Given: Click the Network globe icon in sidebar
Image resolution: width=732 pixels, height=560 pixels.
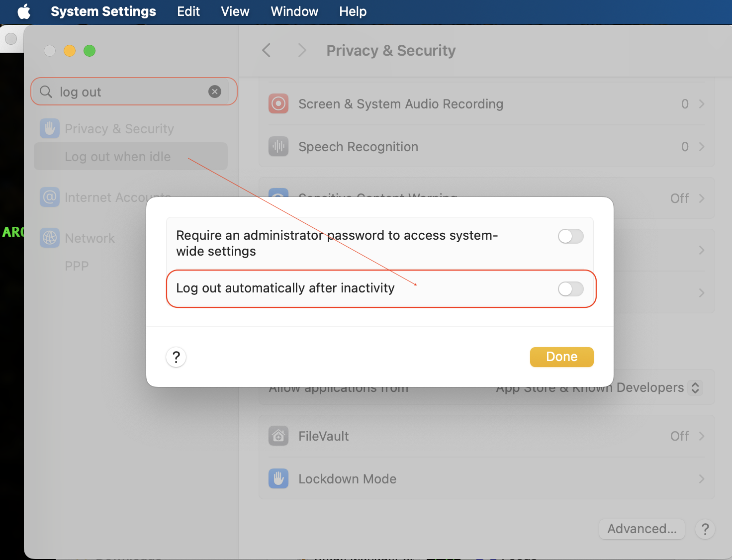Looking at the screenshot, I should tap(50, 238).
